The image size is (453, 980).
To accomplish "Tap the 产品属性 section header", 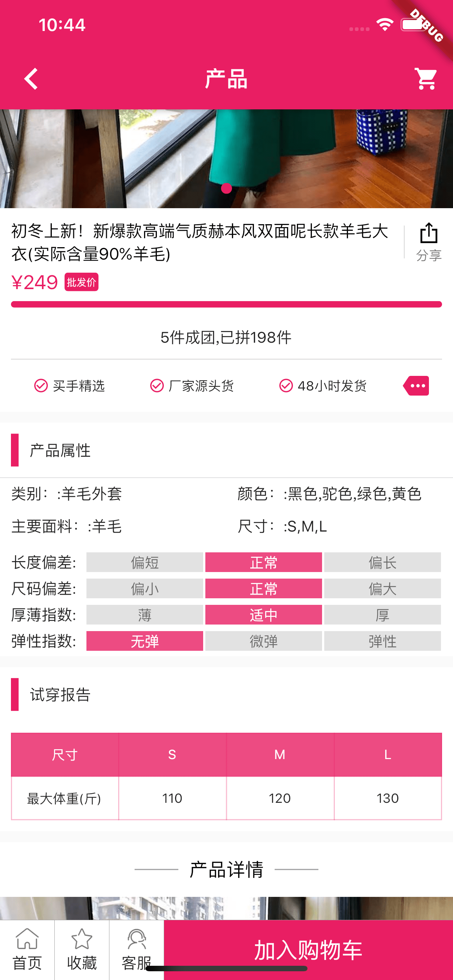I will (x=60, y=450).
